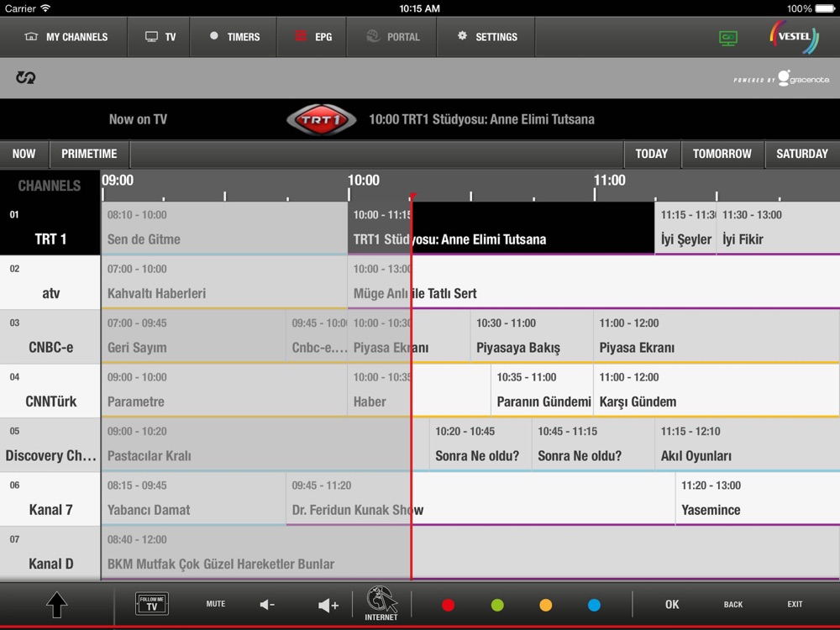Tap the battery icon in status bar
Image resolution: width=840 pixels, height=630 pixels.
826,8
